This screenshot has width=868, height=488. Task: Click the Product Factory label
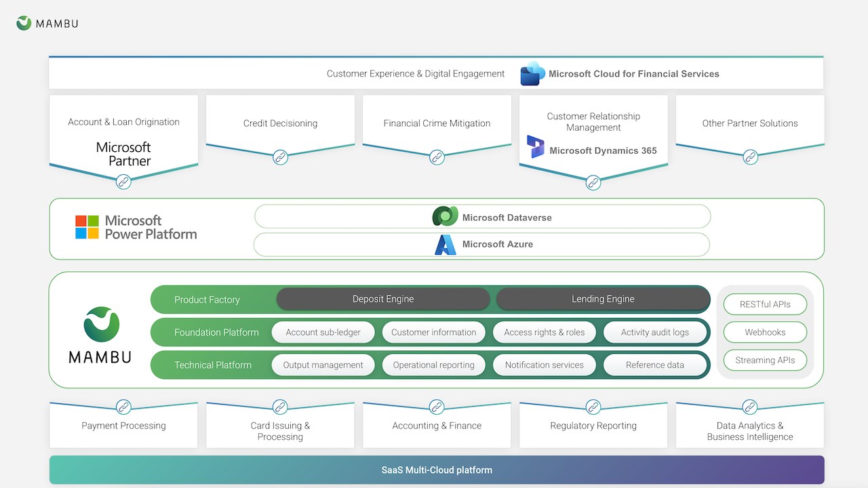click(207, 300)
